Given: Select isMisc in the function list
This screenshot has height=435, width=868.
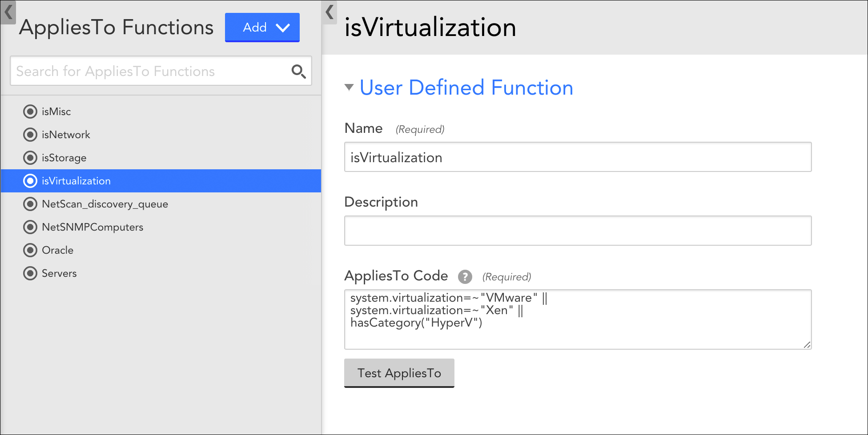Looking at the screenshot, I should pos(161,112).
